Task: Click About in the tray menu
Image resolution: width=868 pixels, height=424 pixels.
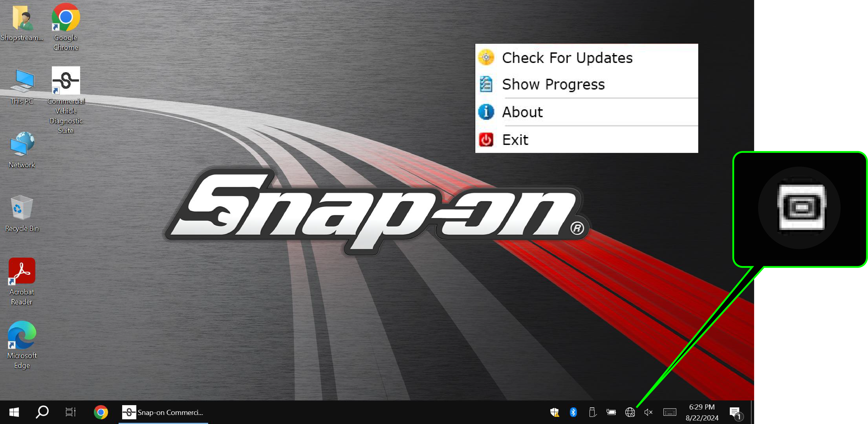Action: point(522,112)
